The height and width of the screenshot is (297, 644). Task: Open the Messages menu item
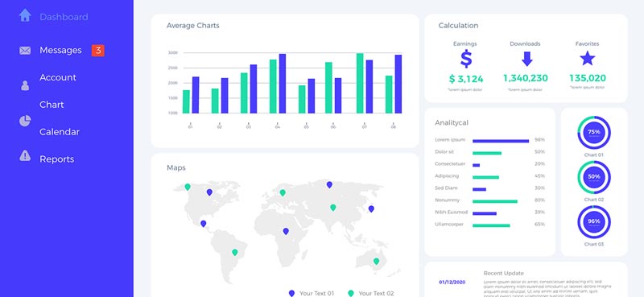click(61, 50)
